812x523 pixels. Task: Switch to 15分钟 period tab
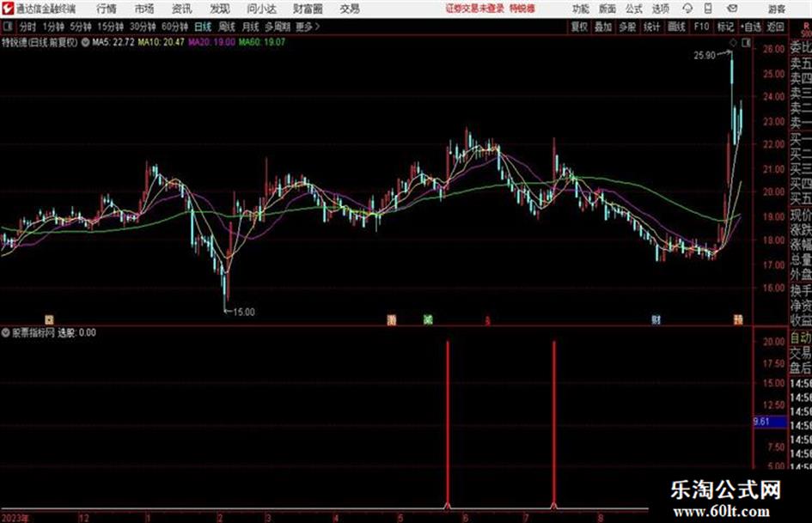[x=110, y=27]
